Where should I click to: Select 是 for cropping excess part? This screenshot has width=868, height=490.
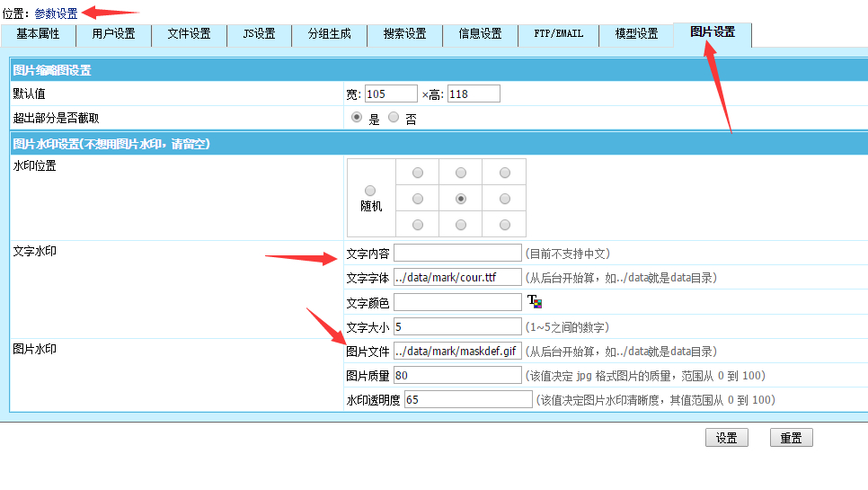[357, 118]
